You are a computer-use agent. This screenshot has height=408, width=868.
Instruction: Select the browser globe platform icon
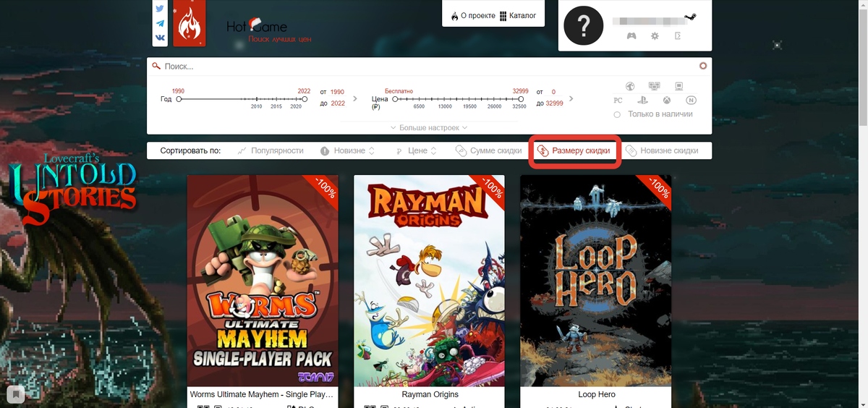[x=630, y=86]
